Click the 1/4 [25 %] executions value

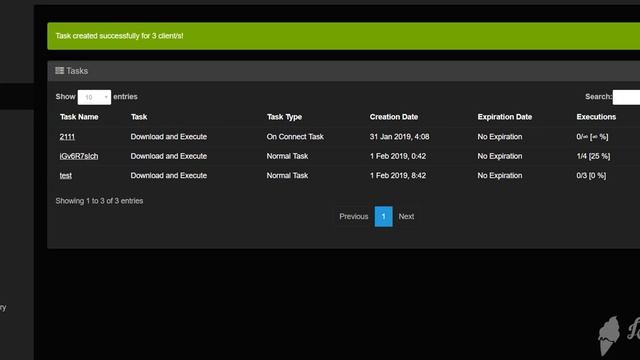pyautogui.click(x=593, y=156)
